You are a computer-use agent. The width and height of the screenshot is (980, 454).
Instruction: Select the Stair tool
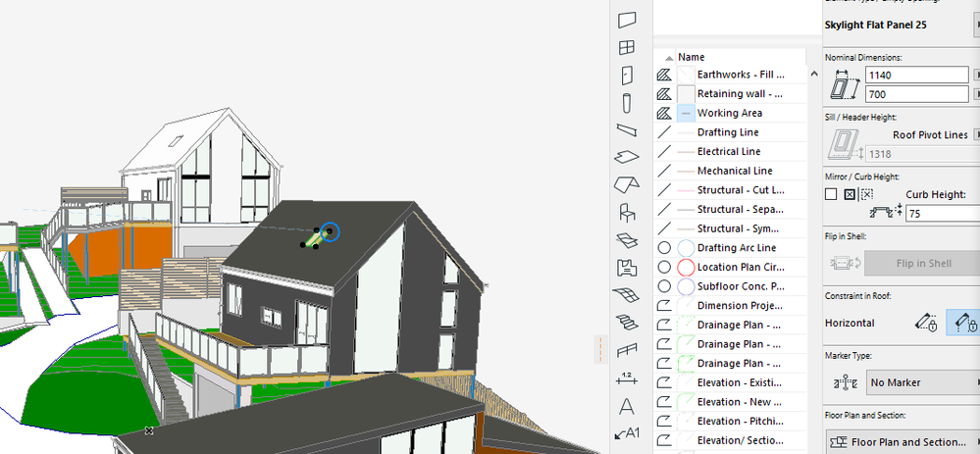(627, 323)
